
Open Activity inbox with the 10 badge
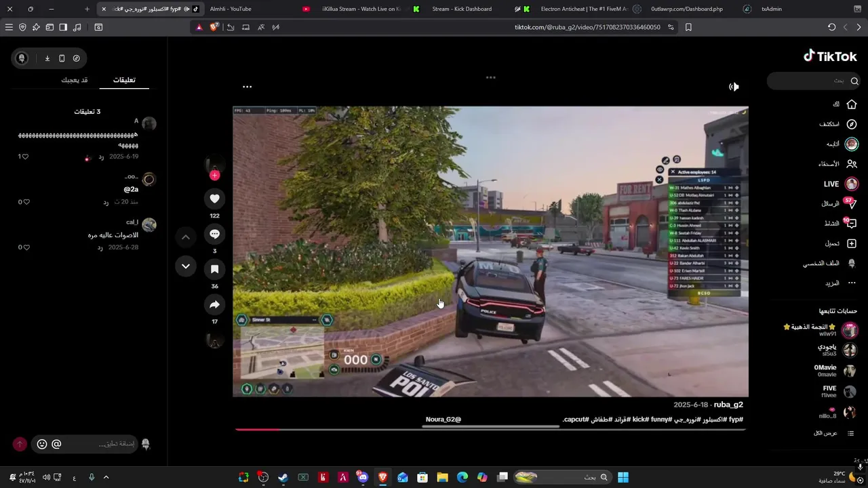[x=840, y=223]
